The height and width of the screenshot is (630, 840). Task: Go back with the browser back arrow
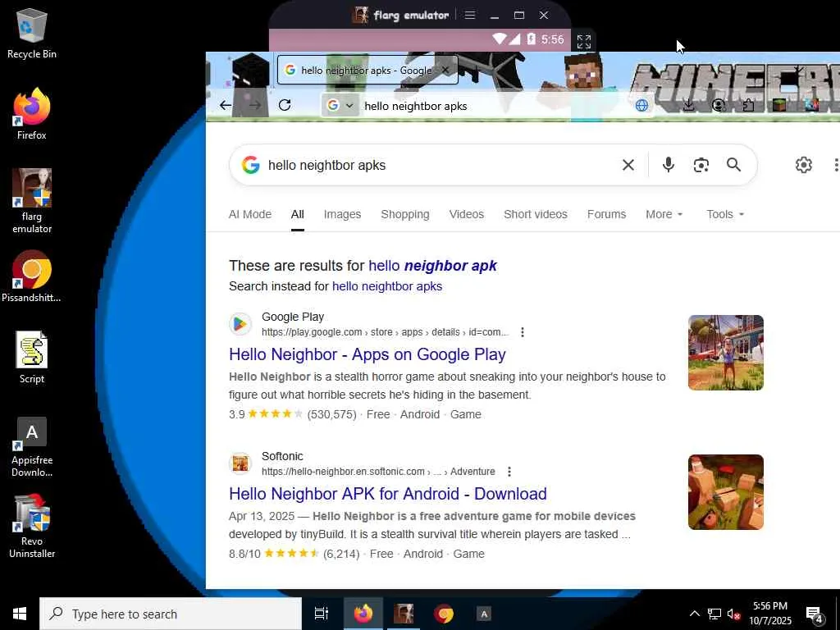pyautogui.click(x=226, y=106)
